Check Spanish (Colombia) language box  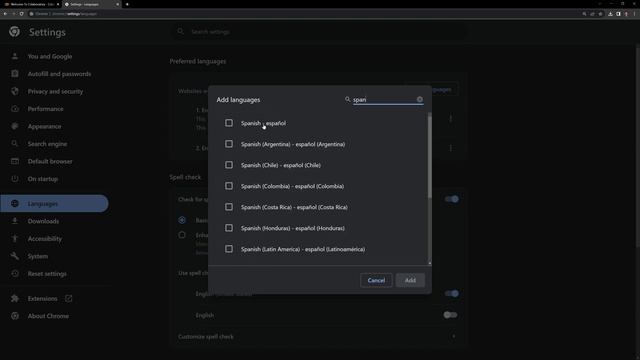(229, 186)
